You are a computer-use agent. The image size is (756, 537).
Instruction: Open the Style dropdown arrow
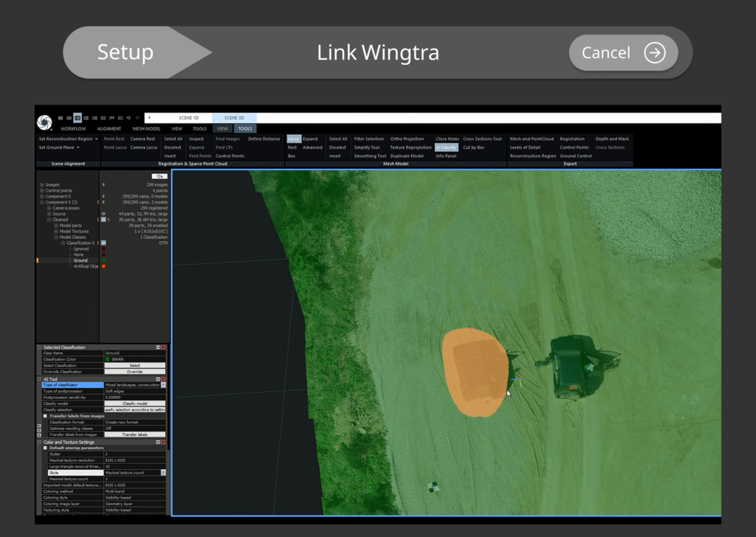163,473
